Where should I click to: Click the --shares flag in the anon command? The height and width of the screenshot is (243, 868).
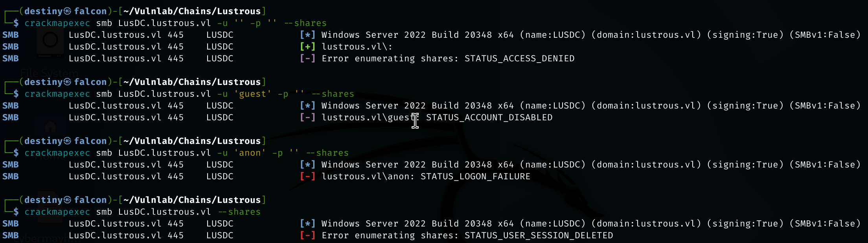coord(327,153)
